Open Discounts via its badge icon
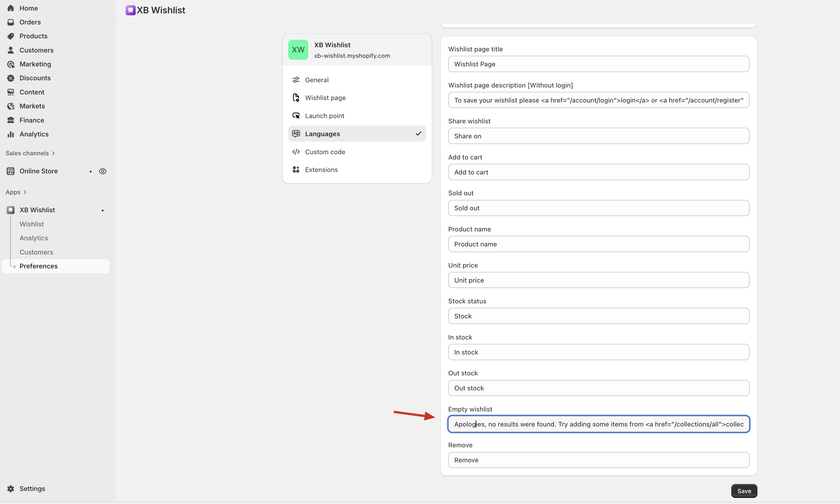The width and height of the screenshot is (840, 504). pos(11,78)
